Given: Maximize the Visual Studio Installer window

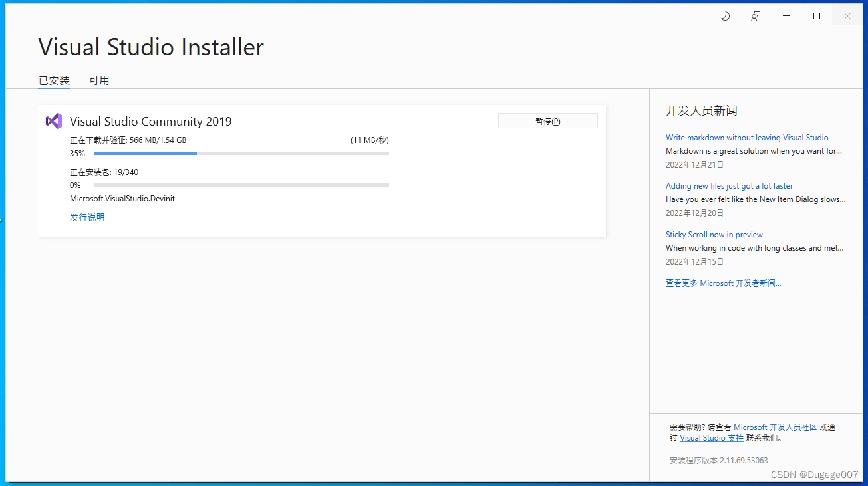Looking at the screenshot, I should pos(817,16).
